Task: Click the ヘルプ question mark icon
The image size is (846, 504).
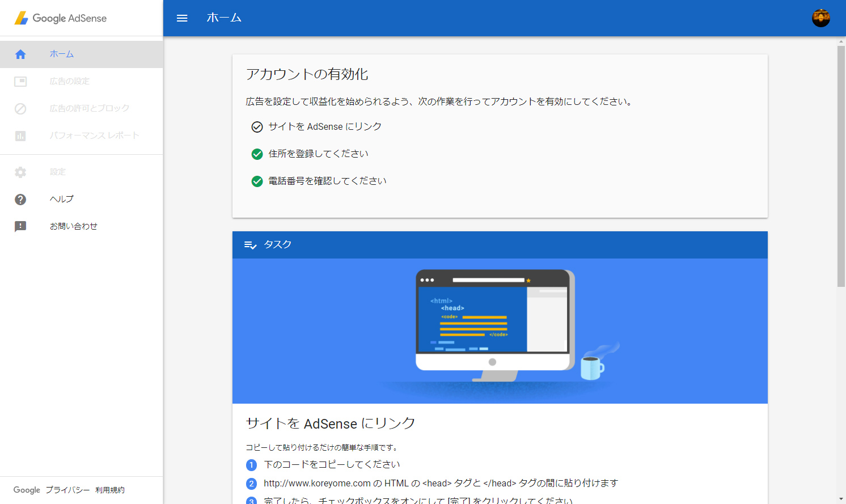Action: coord(20,200)
